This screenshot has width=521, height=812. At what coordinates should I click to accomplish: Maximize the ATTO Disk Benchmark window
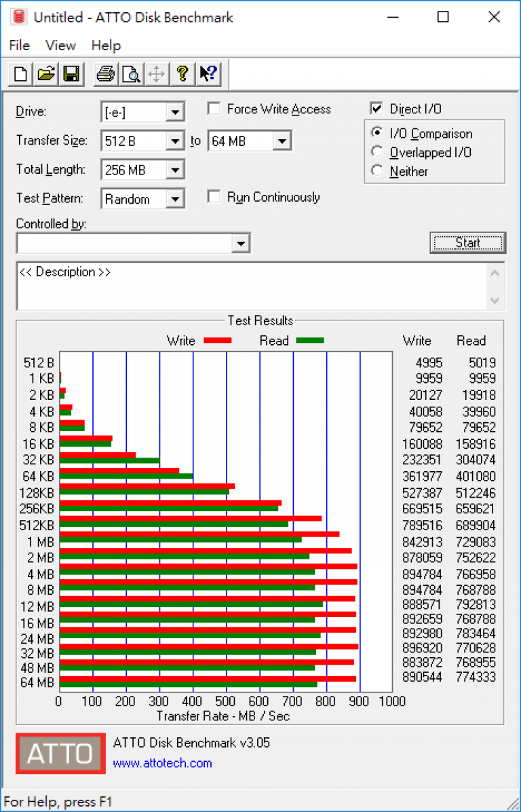pyautogui.click(x=443, y=17)
